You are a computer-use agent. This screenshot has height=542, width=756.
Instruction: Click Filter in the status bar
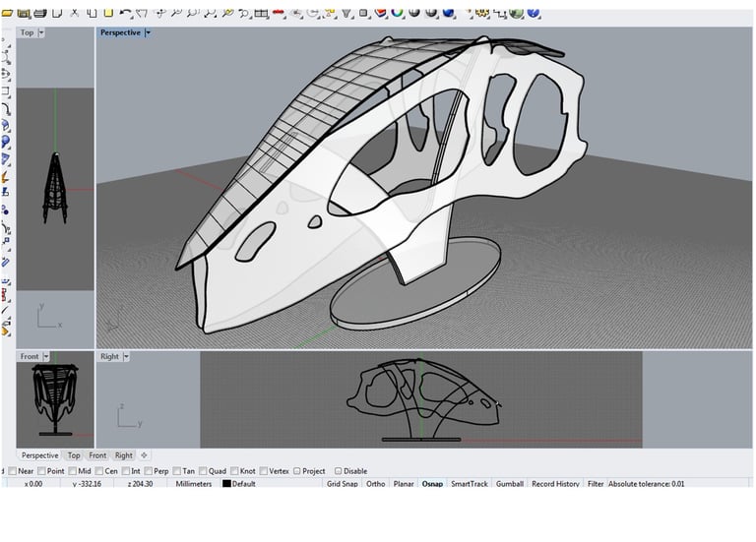pyautogui.click(x=596, y=483)
